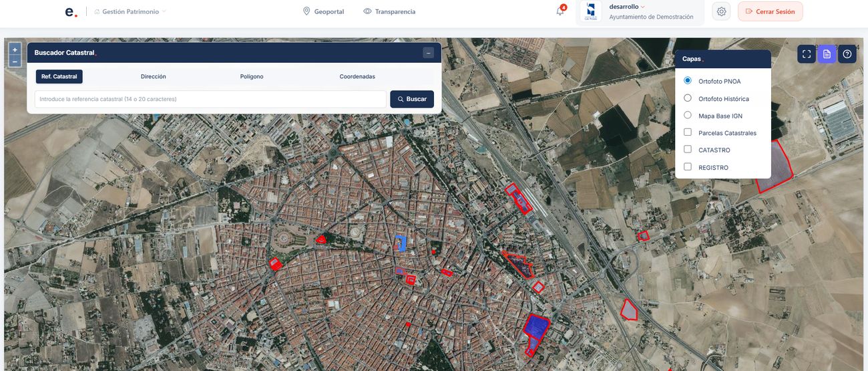Click the Ayuntamiento de Demostración text
Viewport: 868px width, 371px height.
point(651,17)
